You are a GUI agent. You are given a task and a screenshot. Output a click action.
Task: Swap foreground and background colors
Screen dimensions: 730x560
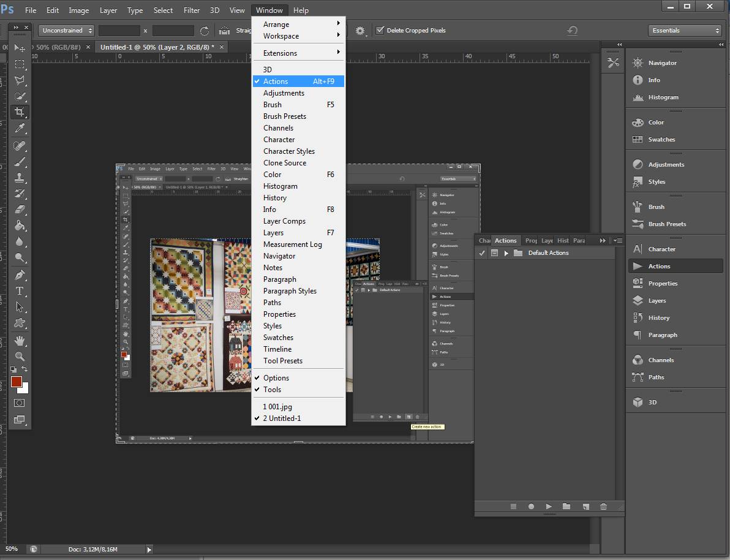(x=24, y=369)
